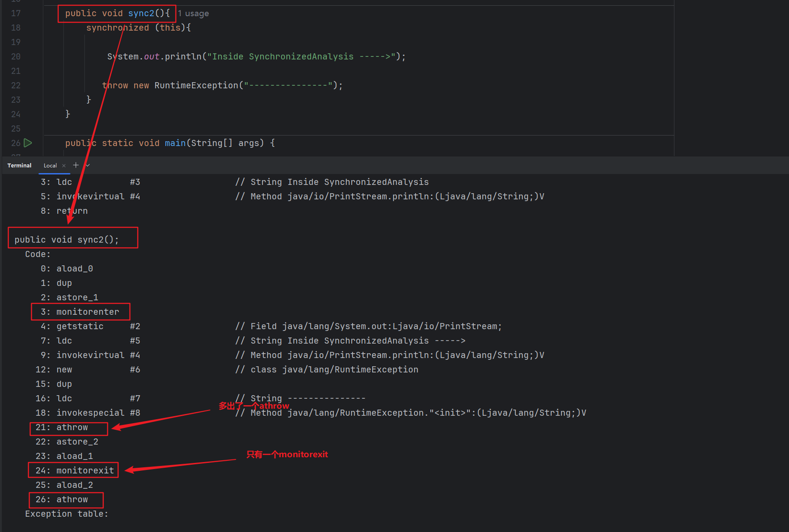Click the Terminal panel title
The height and width of the screenshot is (532, 789).
pos(19,166)
